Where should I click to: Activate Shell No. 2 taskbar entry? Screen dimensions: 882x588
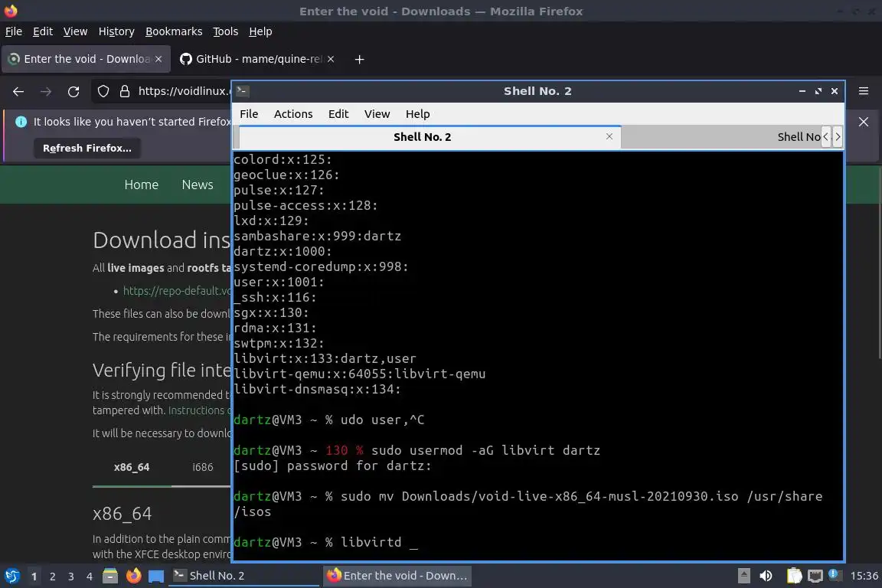243,576
